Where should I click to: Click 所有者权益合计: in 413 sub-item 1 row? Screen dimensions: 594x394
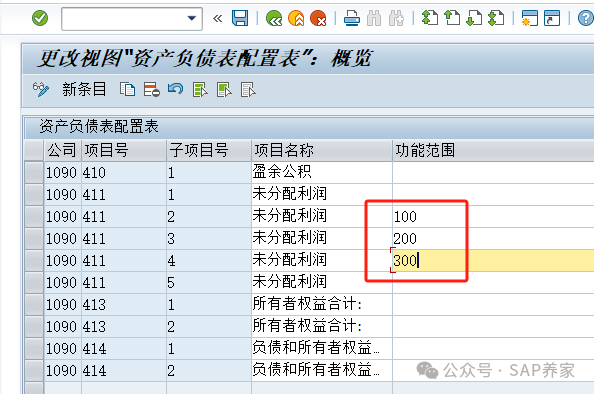pyautogui.click(x=322, y=304)
